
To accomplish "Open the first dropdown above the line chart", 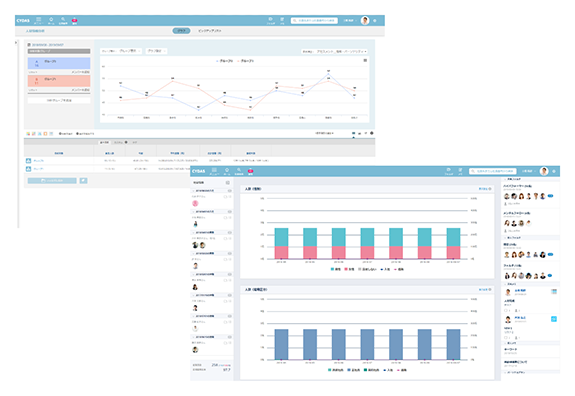I will [121, 51].
